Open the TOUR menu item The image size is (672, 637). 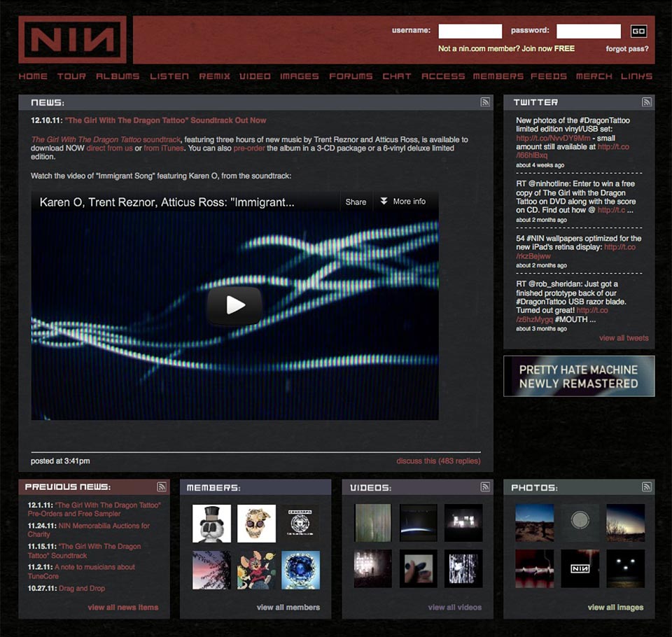click(x=71, y=76)
